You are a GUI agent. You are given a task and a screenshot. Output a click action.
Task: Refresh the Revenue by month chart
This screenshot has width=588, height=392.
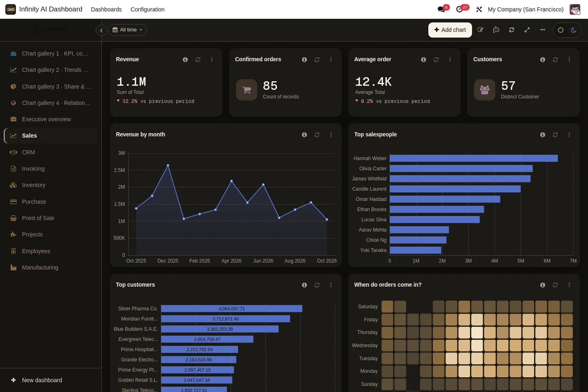click(x=317, y=135)
